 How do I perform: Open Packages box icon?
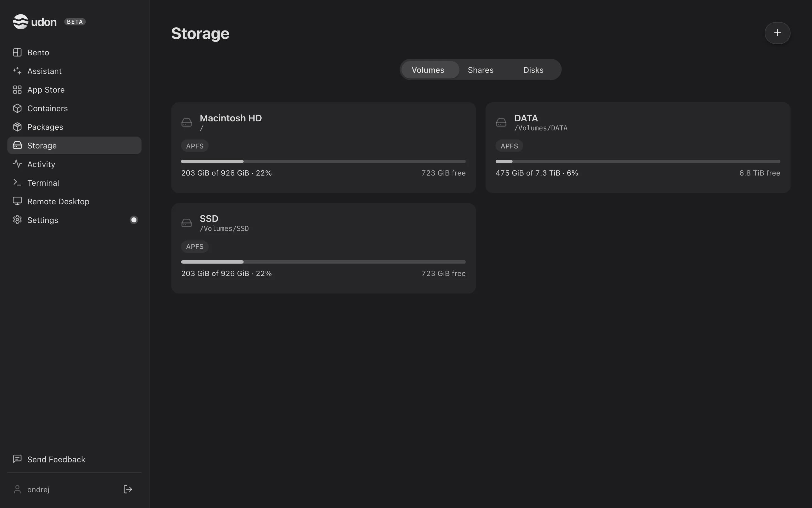[x=17, y=127]
